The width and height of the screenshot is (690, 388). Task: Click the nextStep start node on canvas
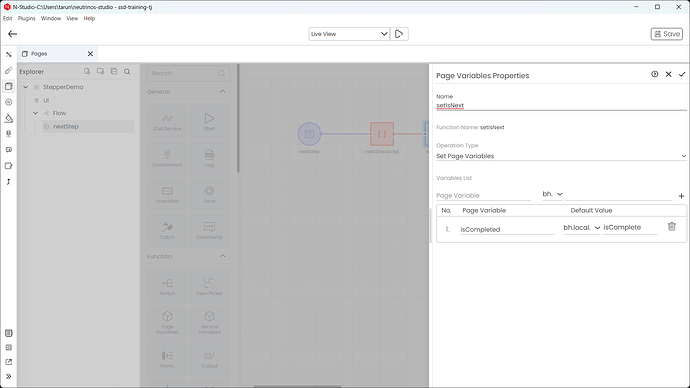click(309, 134)
